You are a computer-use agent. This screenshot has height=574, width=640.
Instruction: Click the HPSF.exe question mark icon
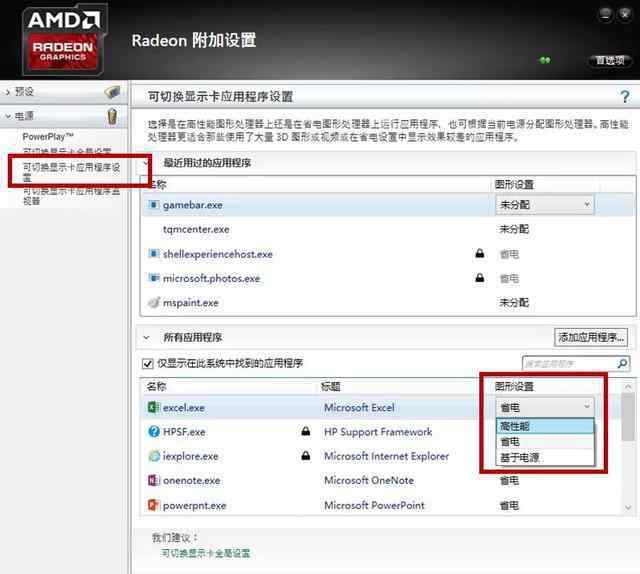pos(154,432)
